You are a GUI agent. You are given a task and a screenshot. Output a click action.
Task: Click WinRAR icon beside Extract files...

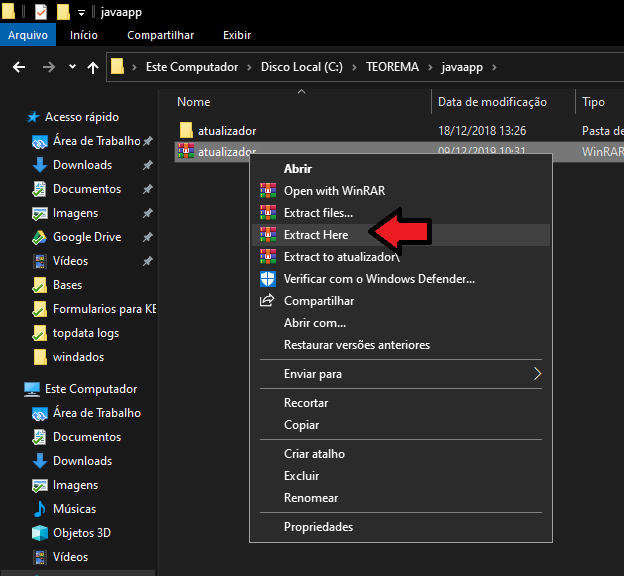tap(268, 213)
